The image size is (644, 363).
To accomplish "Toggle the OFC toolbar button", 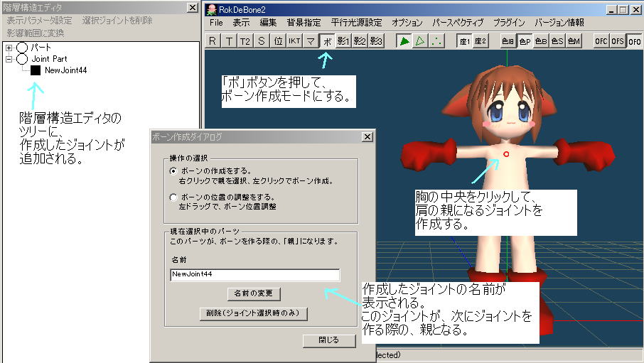I will point(601,41).
